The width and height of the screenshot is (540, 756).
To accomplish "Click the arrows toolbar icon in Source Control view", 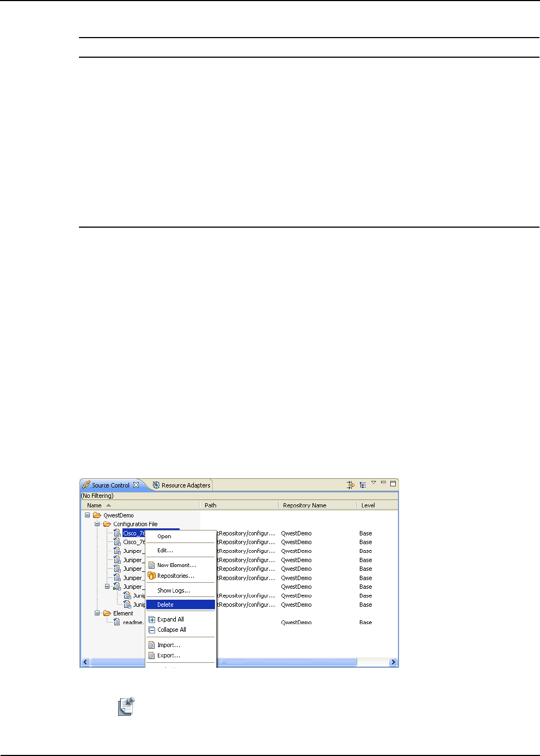I will pyautogui.click(x=351, y=484).
